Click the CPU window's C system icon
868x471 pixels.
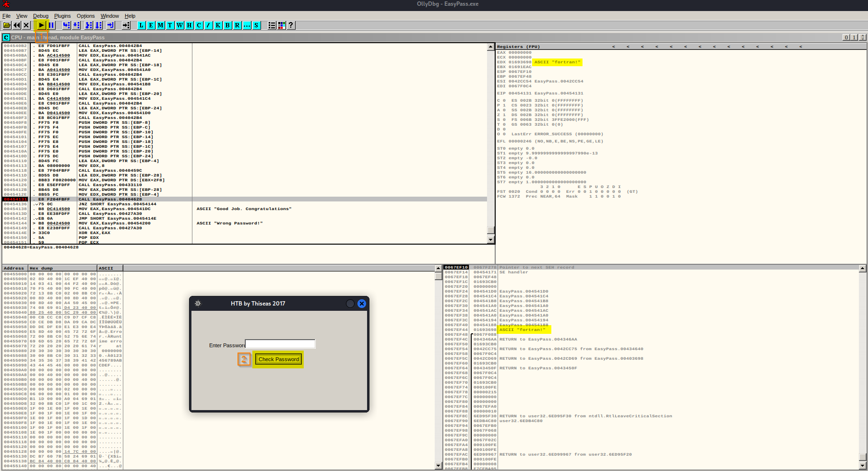click(x=6, y=37)
